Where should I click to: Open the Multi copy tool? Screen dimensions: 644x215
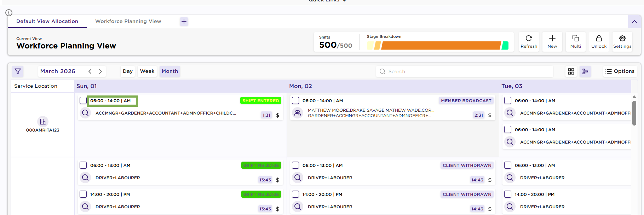[575, 41]
